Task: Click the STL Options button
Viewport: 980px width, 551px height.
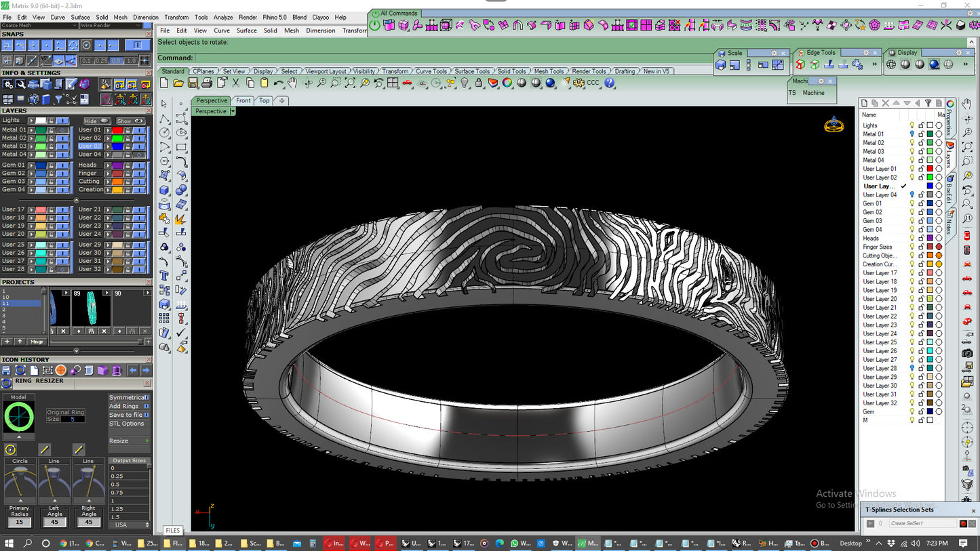Action: click(x=127, y=423)
